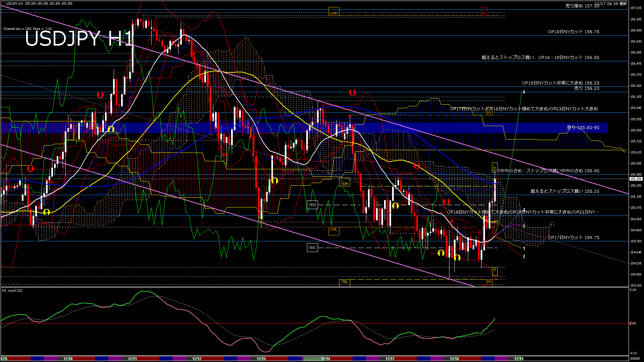
Task: Click the YDO price level label
Action: tap(312, 205)
